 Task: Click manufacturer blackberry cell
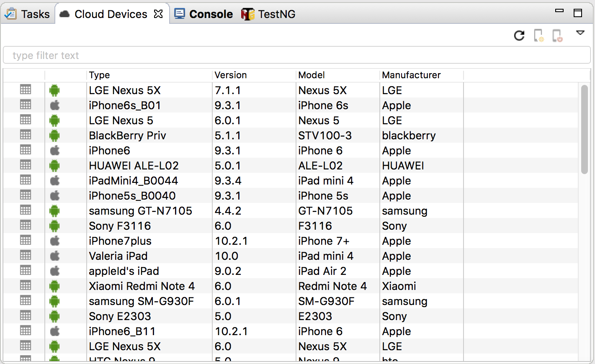409,136
